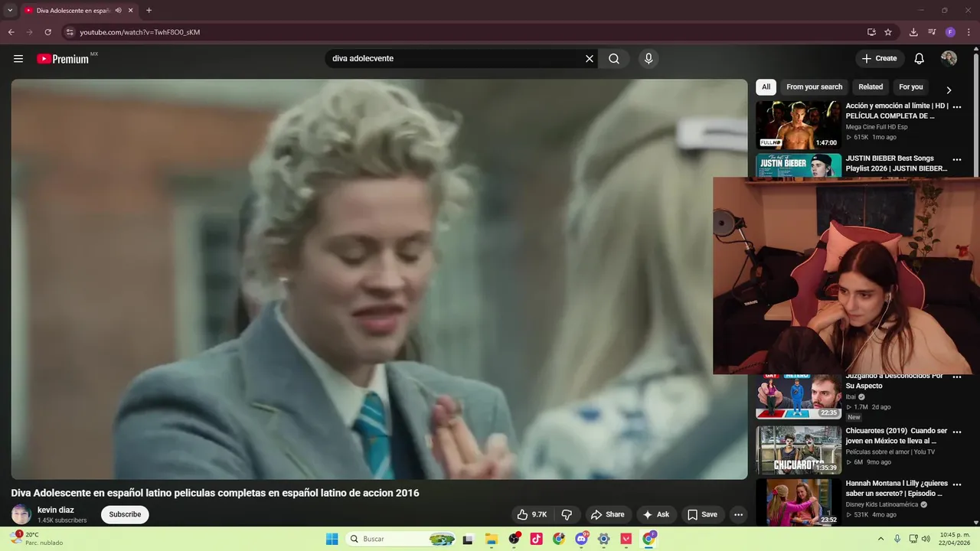Click the main video player

(379, 279)
